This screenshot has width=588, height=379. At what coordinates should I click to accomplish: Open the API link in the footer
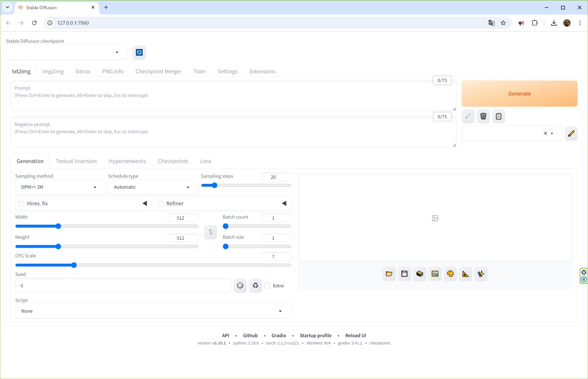click(x=225, y=336)
